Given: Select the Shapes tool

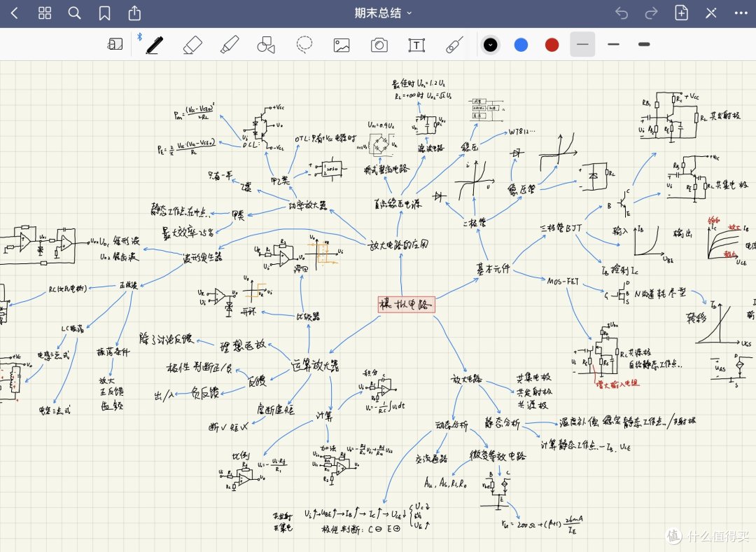Looking at the screenshot, I should [x=266, y=45].
